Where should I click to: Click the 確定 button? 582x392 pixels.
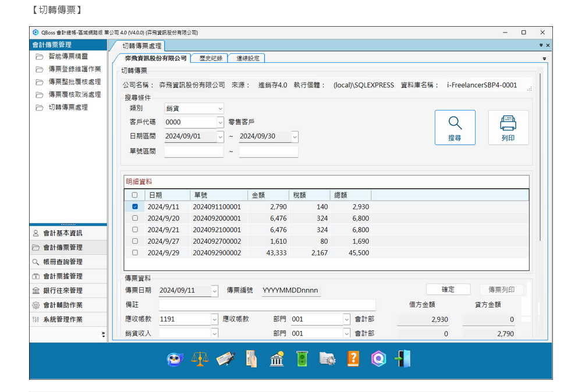(x=448, y=289)
